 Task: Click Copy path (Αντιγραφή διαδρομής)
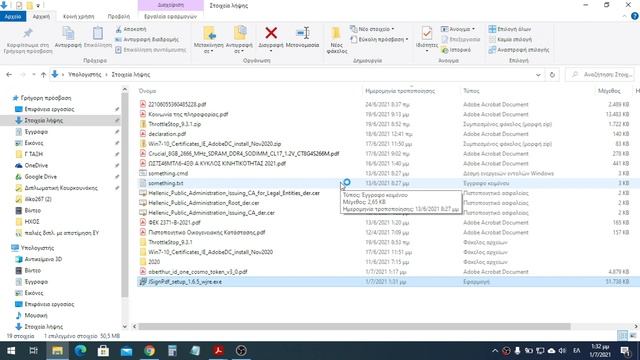point(147,40)
